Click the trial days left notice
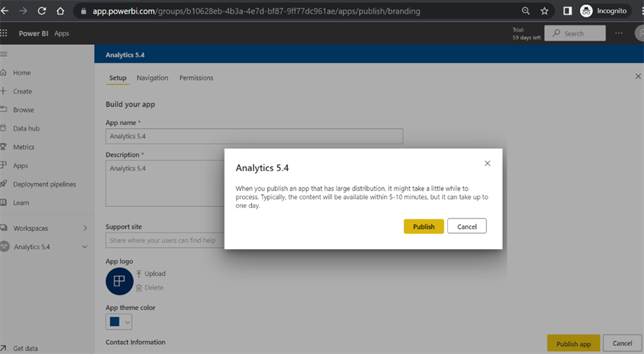The height and width of the screenshot is (354, 644). click(526, 34)
